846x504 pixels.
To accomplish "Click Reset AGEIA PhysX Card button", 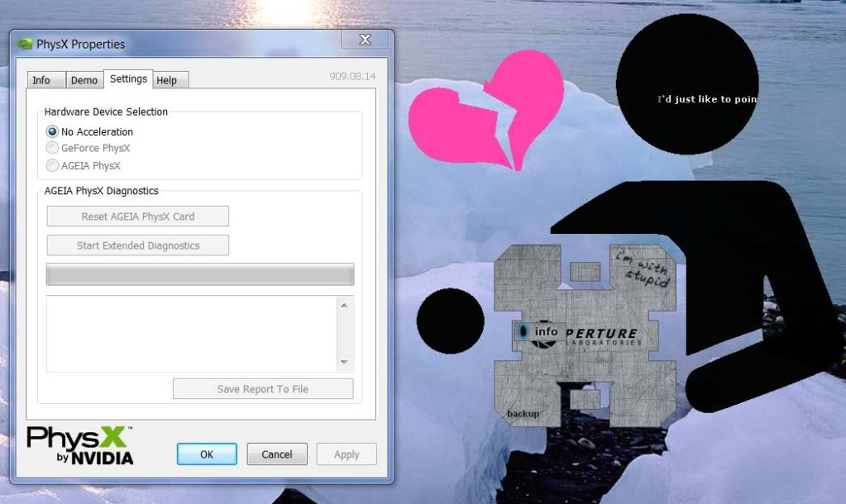I will [x=137, y=216].
